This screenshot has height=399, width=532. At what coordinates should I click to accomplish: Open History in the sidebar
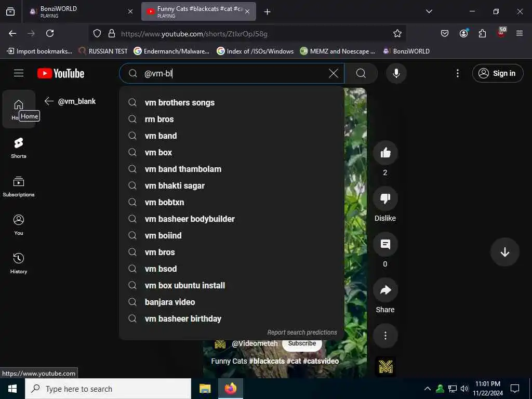pos(19,263)
